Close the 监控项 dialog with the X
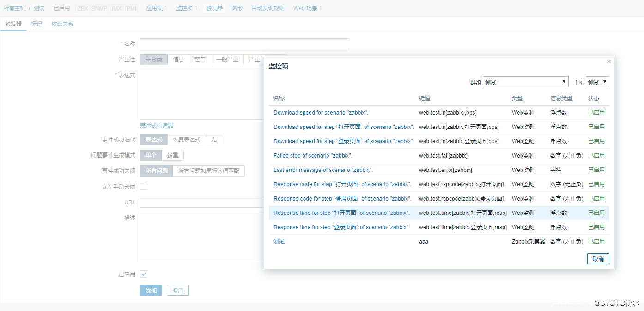This screenshot has height=311, width=644. 609,61
